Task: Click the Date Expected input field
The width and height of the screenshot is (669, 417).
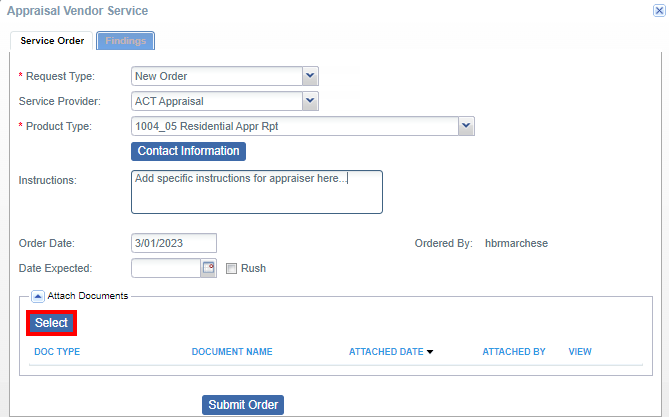Action: click(x=166, y=268)
